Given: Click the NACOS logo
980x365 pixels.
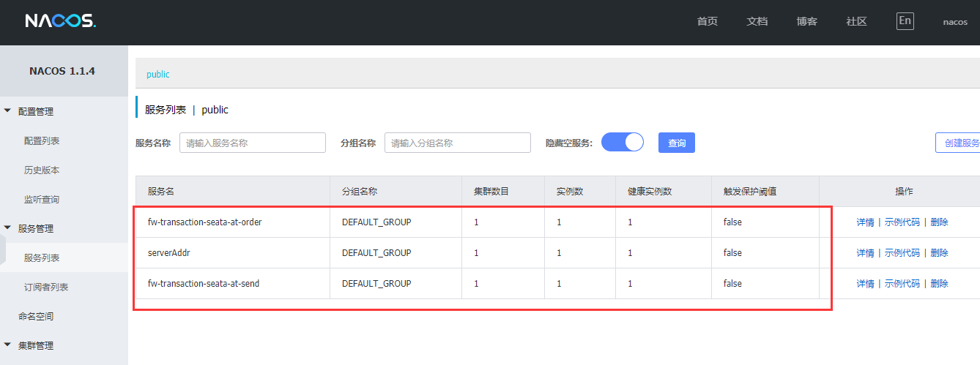Looking at the screenshot, I should pos(60,21).
